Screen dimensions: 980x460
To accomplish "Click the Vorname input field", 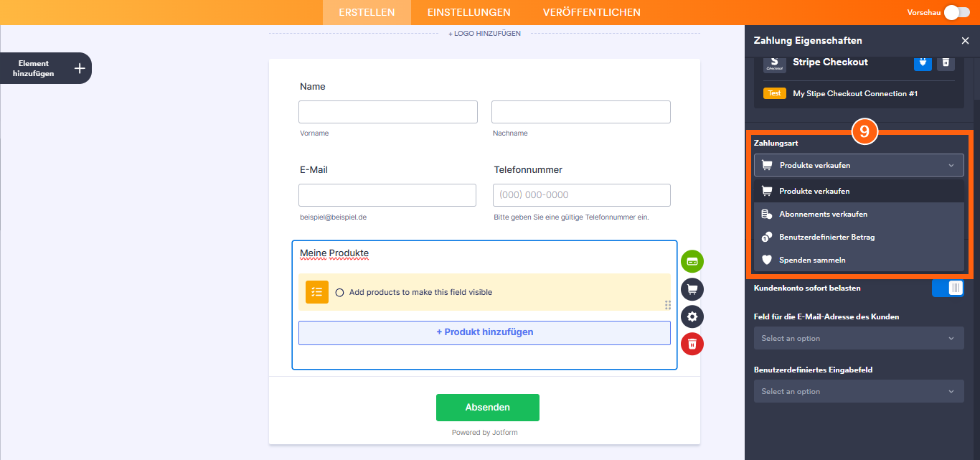I will point(388,112).
